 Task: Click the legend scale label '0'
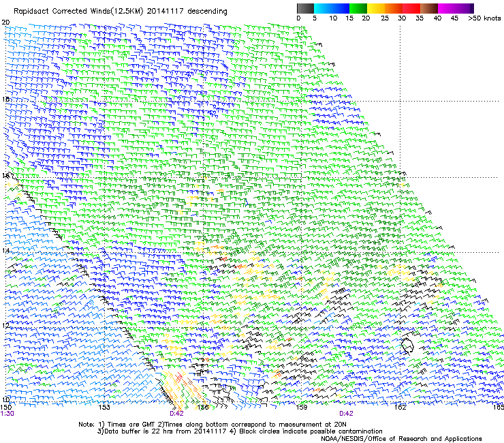(x=298, y=18)
